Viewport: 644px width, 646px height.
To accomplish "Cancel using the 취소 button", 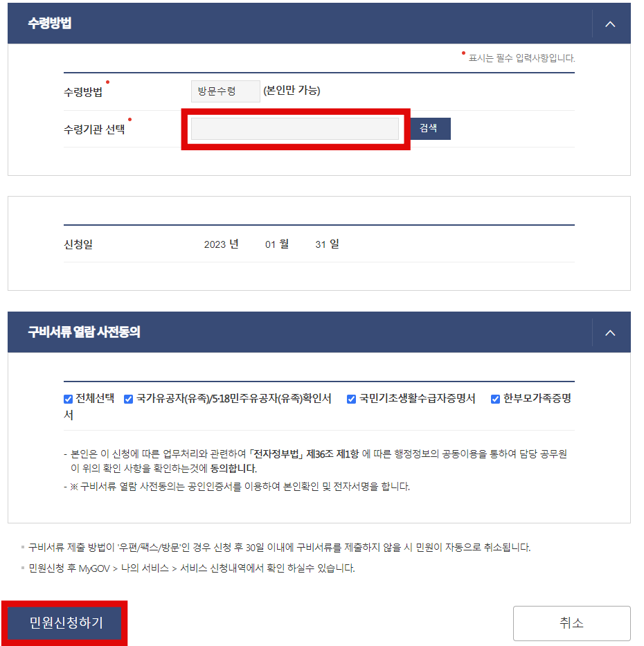I will 571,622.
